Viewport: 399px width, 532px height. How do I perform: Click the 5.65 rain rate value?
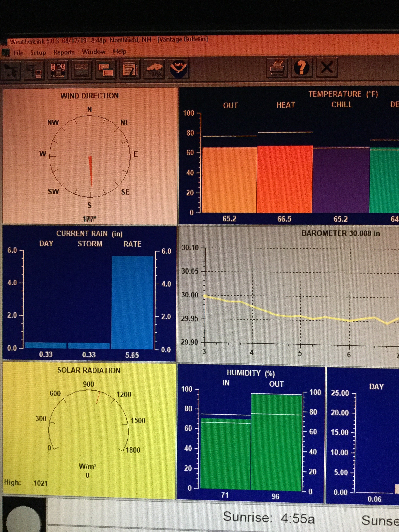(132, 355)
